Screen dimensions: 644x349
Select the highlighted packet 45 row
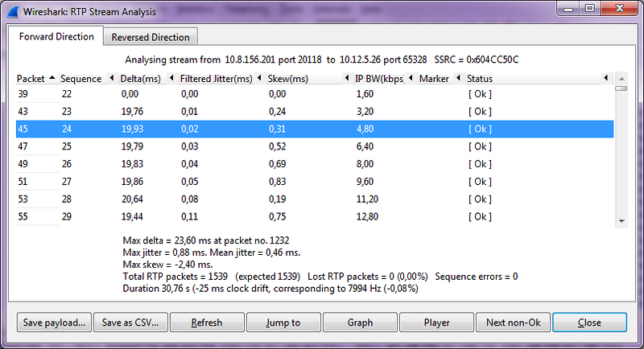(x=315, y=129)
